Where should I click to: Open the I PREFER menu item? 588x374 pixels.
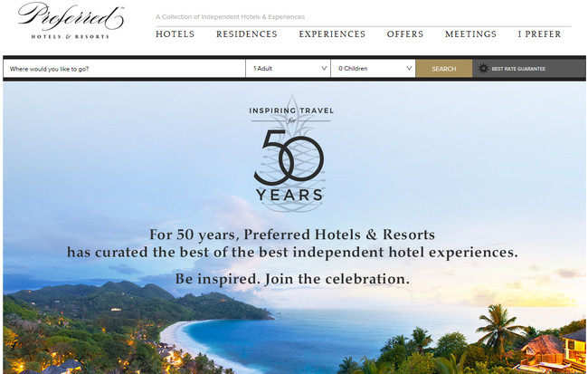pyautogui.click(x=539, y=34)
